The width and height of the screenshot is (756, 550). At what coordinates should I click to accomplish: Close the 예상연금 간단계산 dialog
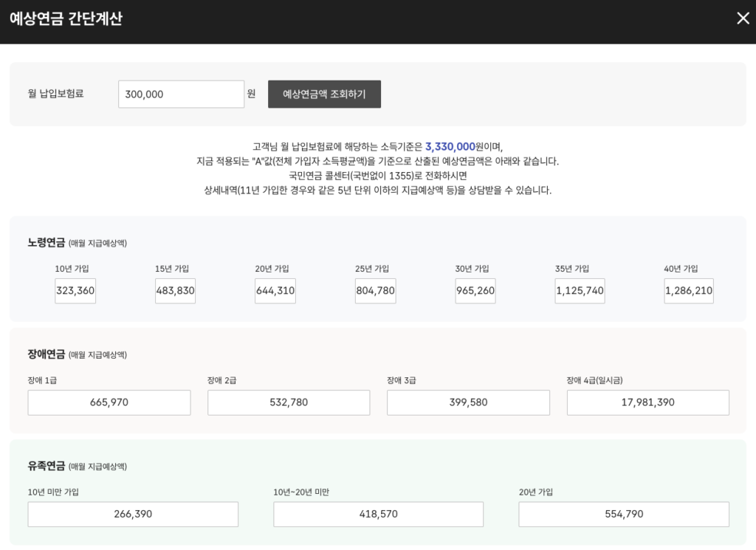pyautogui.click(x=743, y=18)
